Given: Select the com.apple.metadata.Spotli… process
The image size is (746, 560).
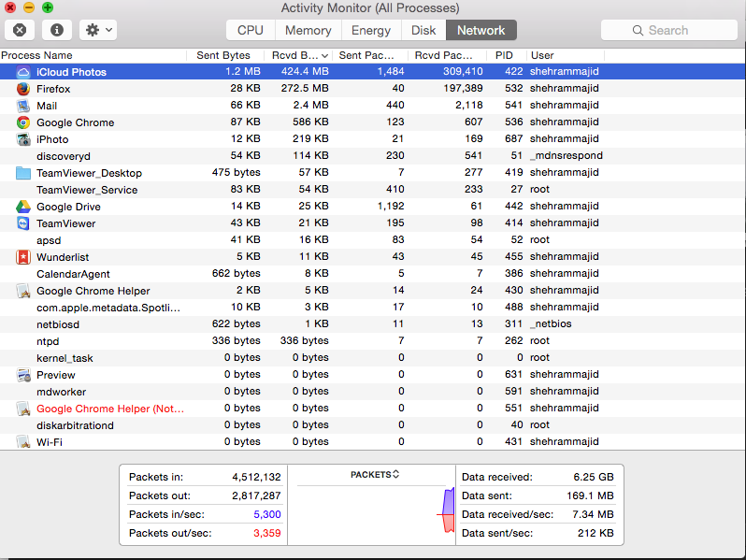Looking at the screenshot, I should [108, 308].
